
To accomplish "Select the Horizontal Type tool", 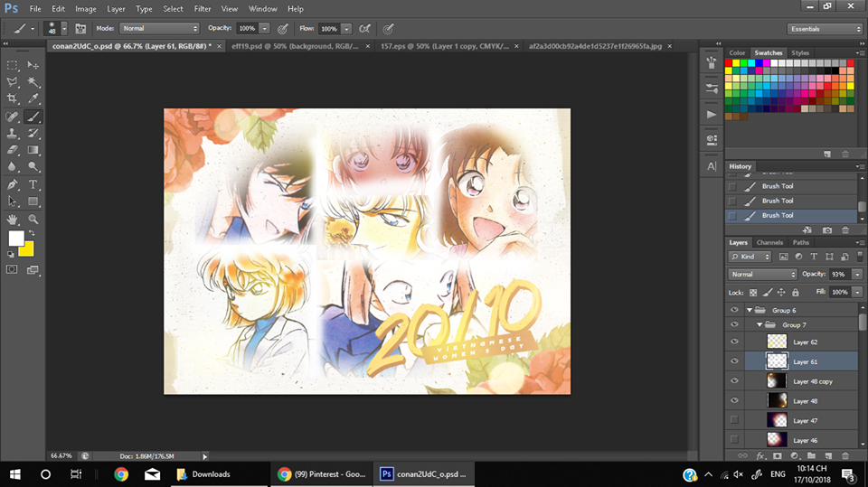I will [33, 185].
